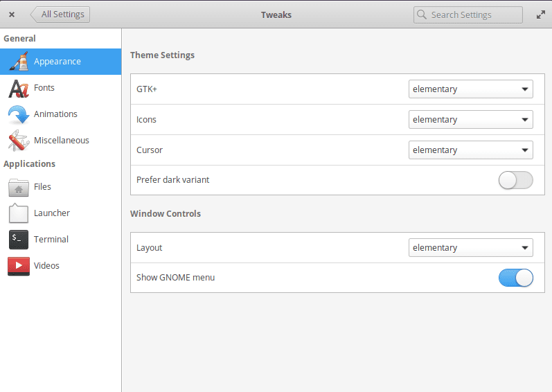Open the GTK+ theme dropdown
Viewport: 552px width, 392px height.
point(471,89)
